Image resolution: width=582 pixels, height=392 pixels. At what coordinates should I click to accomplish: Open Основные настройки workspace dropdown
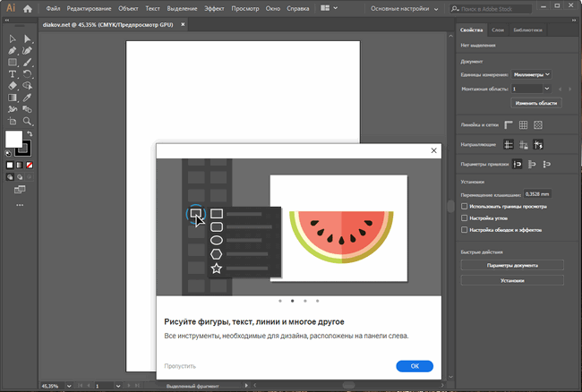point(404,9)
